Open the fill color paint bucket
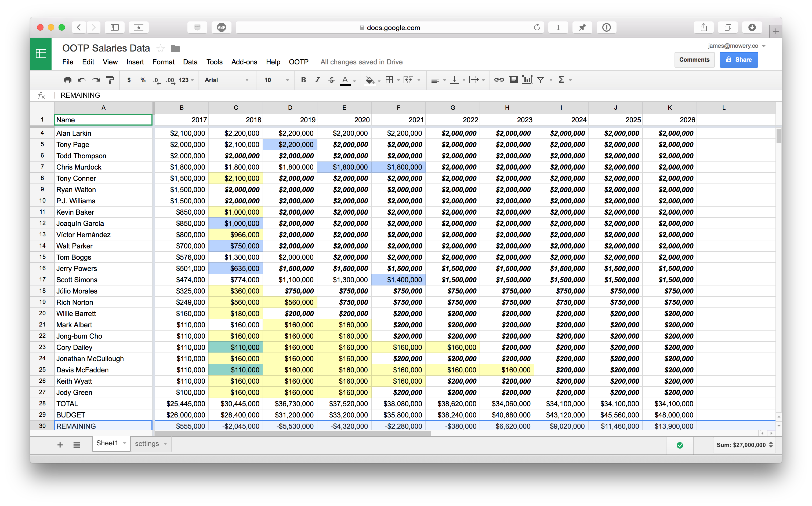This screenshot has width=812, height=506. point(370,80)
